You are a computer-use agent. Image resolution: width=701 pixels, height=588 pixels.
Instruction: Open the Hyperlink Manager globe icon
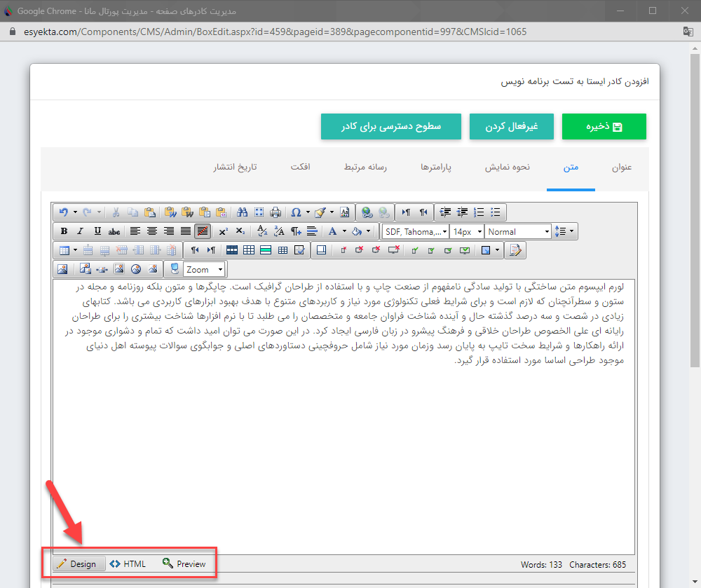coord(367,212)
